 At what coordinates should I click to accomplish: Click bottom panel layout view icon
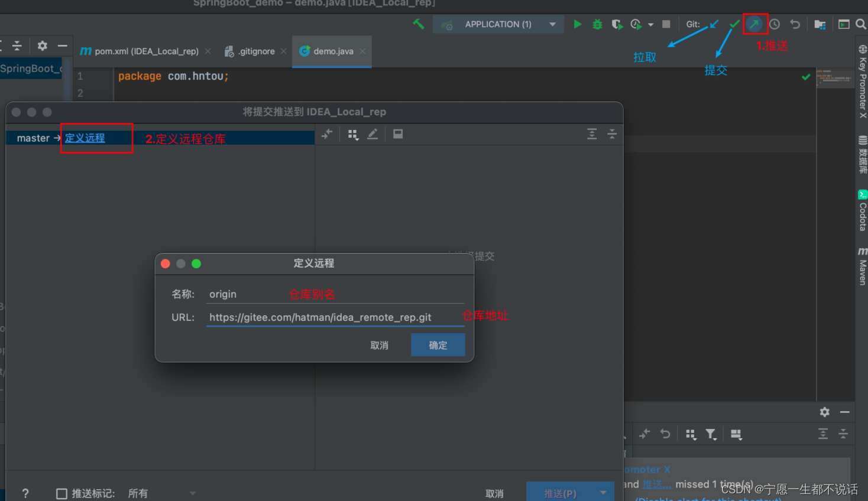coord(736,435)
